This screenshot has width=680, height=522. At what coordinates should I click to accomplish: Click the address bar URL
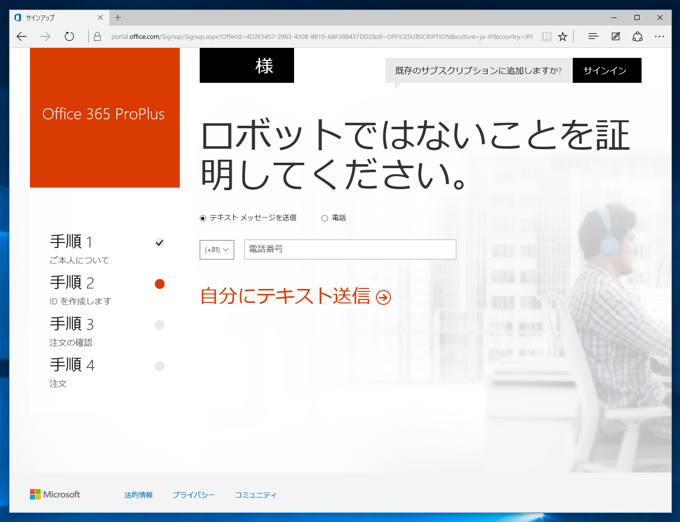point(321,37)
